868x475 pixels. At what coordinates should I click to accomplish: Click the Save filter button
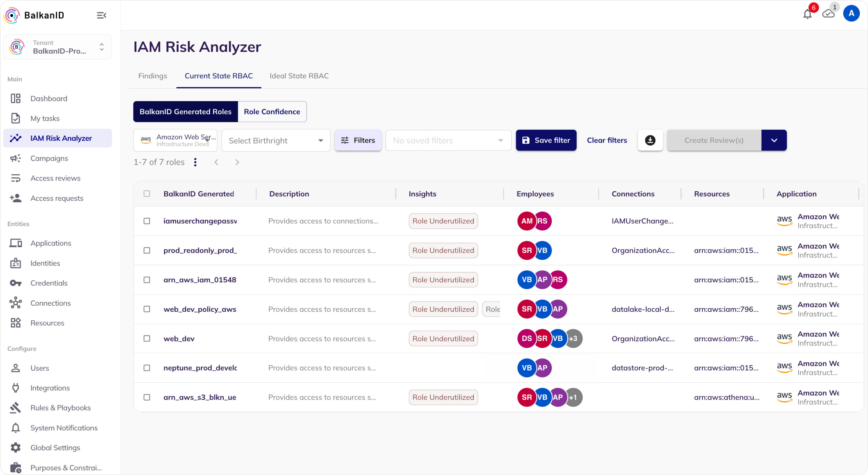546,140
